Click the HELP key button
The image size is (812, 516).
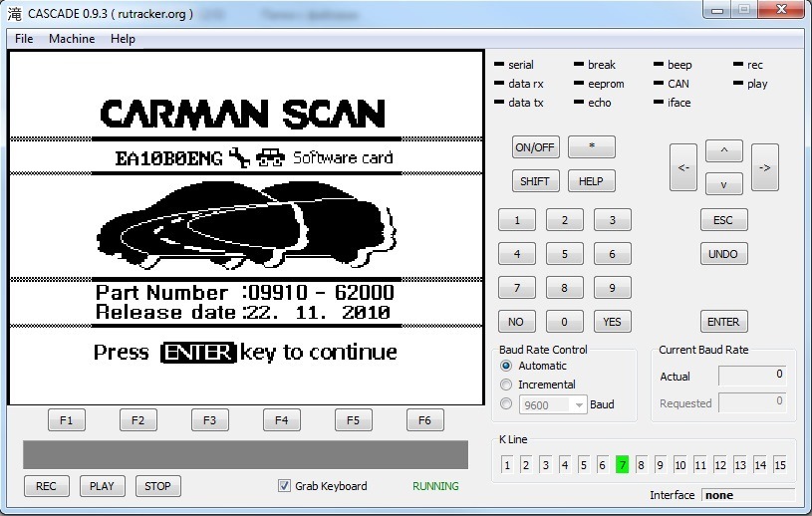tap(592, 181)
